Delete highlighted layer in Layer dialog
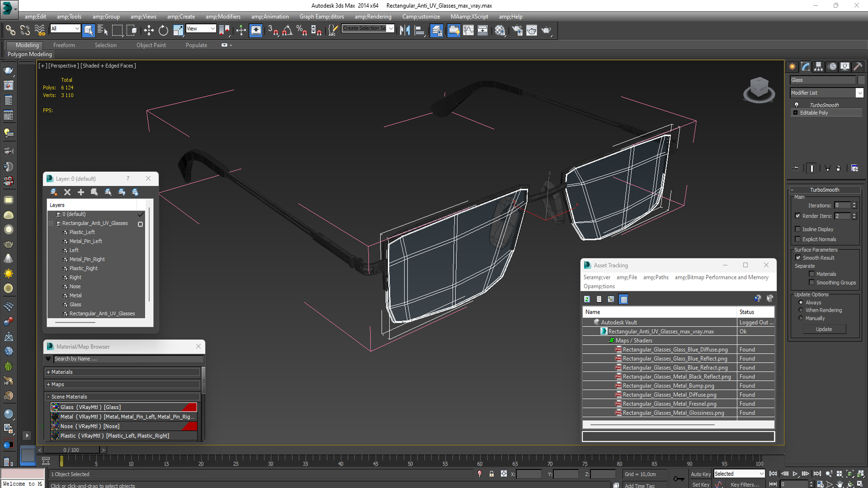The image size is (868, 488). pos(67,192)
